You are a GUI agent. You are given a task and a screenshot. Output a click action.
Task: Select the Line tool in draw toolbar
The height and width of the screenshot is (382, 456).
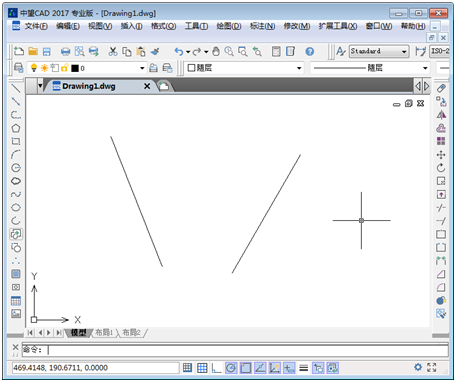click(16, 88)
